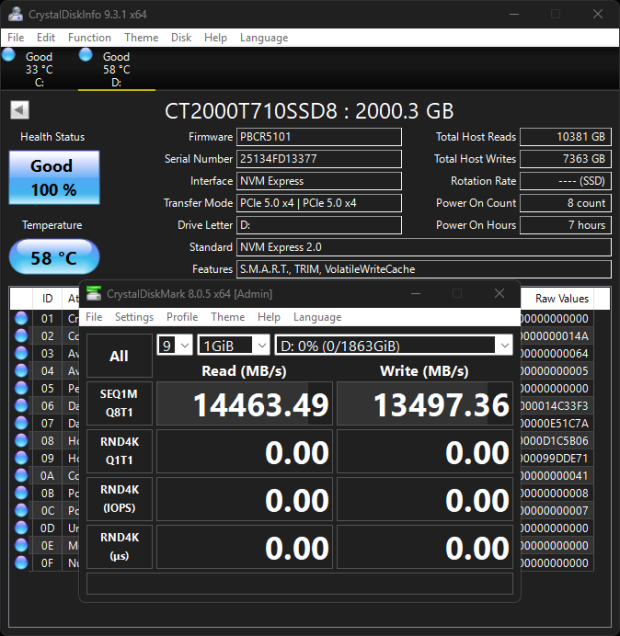Open Language menu in CrystalDiskInfo

coord(264,38)
